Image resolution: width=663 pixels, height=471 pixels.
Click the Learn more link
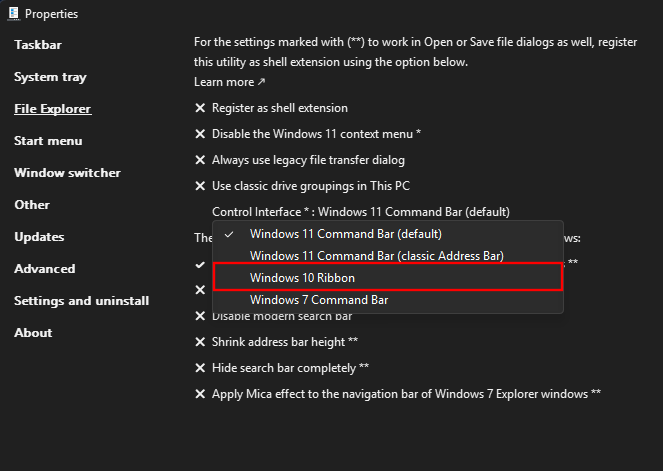[x=229, y=82]
